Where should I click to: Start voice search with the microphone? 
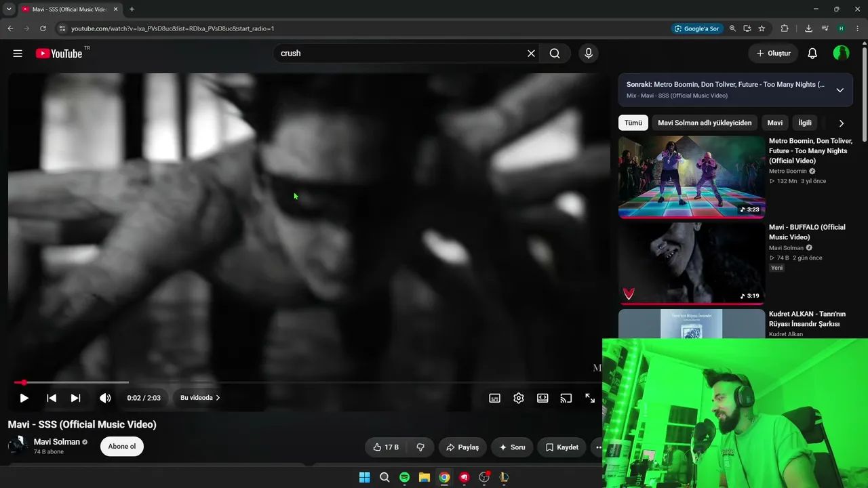tap(589, 54)
